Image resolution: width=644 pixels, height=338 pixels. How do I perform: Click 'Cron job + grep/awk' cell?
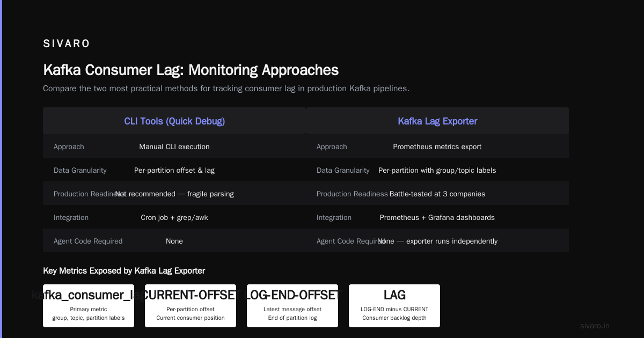(174, 218)
